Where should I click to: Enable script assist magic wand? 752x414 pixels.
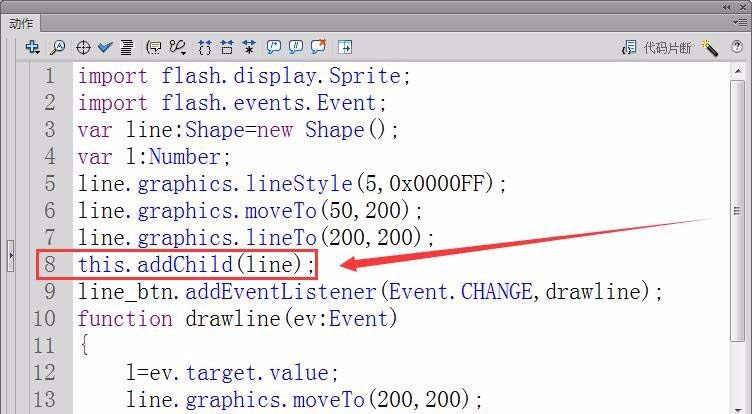[710, 47]
